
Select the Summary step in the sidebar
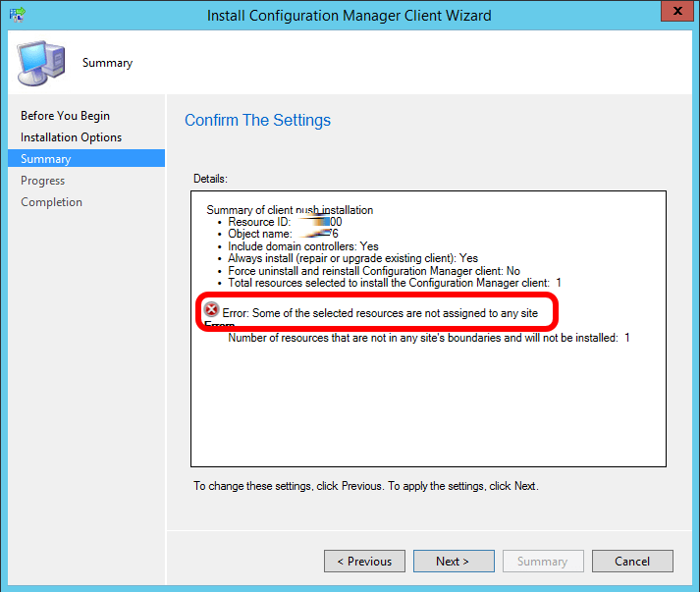click(x=46, y=159)
